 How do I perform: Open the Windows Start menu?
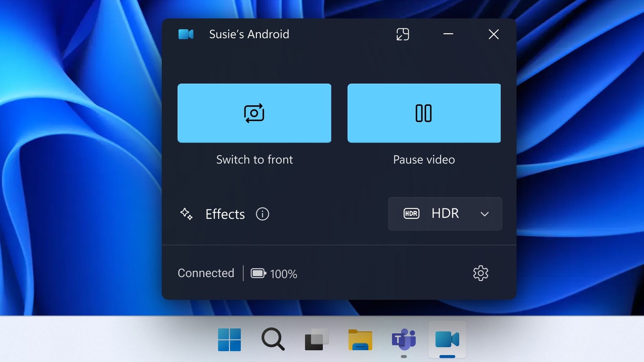(229, 340)
